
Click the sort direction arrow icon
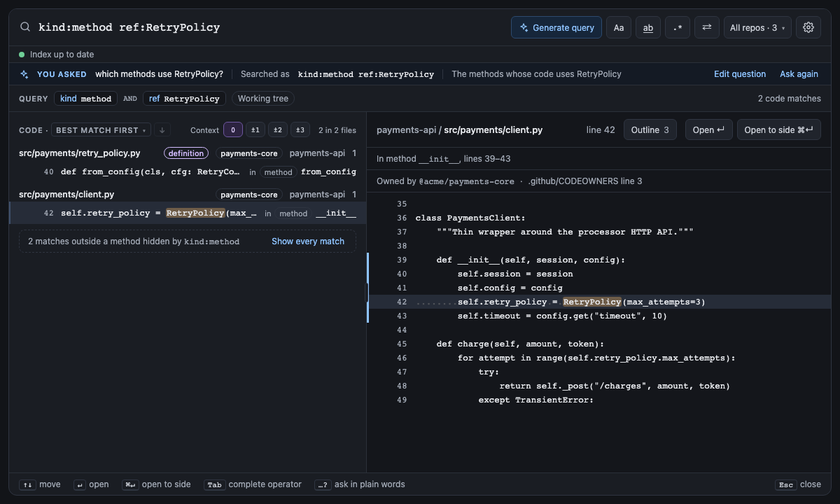(162, 130)
